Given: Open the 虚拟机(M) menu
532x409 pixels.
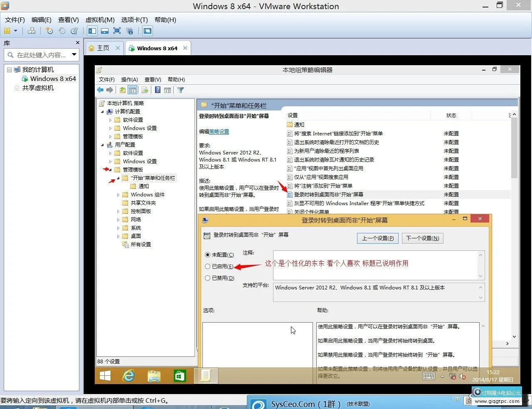Looking at the screenshot, I should pyautogui.click(x=100, y=20).
